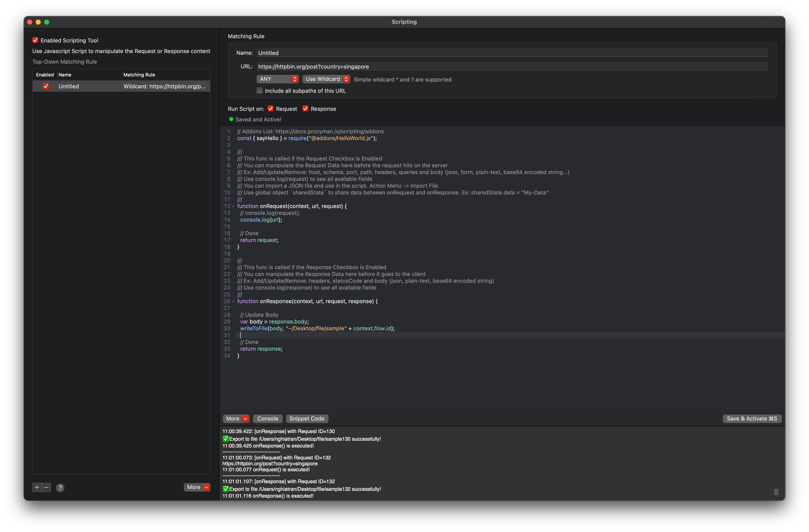The height and width of the screenshot is (532, 809).
Task: Click the green fullscreen window button
Action: pyautogui.click(x=47, y=22)
